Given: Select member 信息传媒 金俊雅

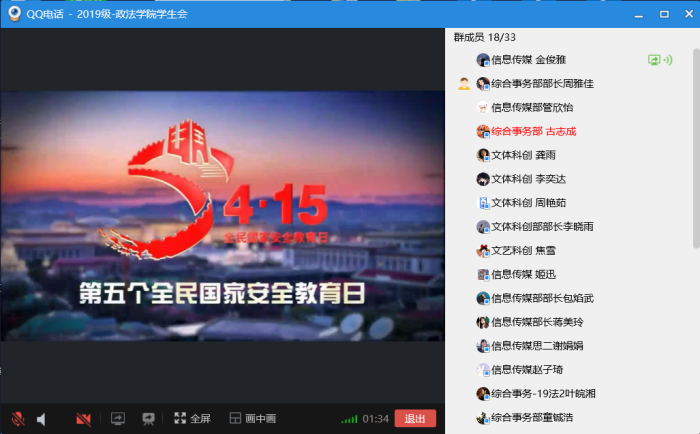Looking at the screenshot, I should (529, 60).
